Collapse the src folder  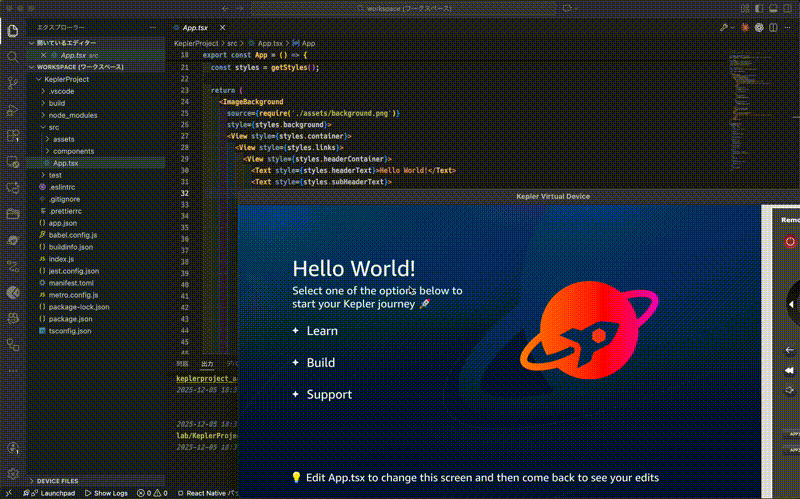[96, 127]
